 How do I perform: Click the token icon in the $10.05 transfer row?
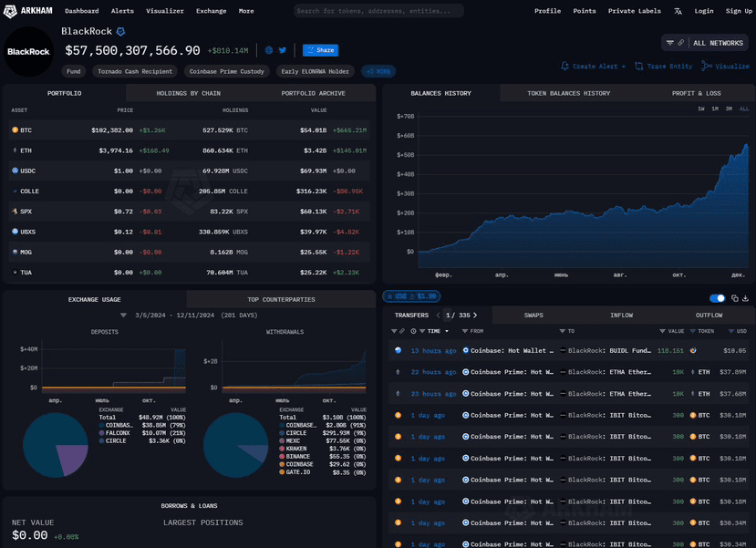tap(693, 350)
